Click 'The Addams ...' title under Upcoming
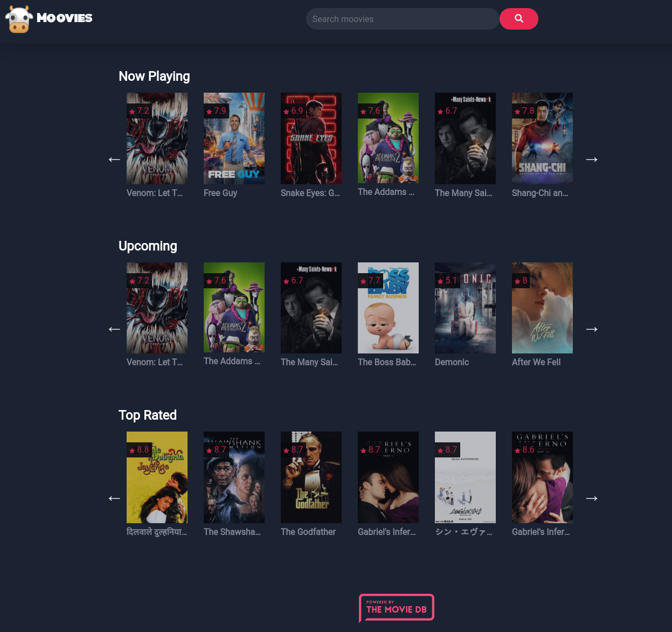This screenshot has width=672, height=632. pos(232,361)
